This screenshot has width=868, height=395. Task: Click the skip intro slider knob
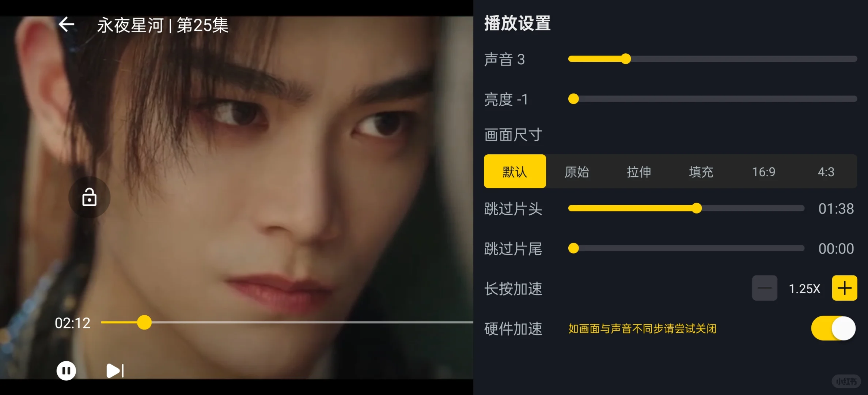(x=697, y=208)
